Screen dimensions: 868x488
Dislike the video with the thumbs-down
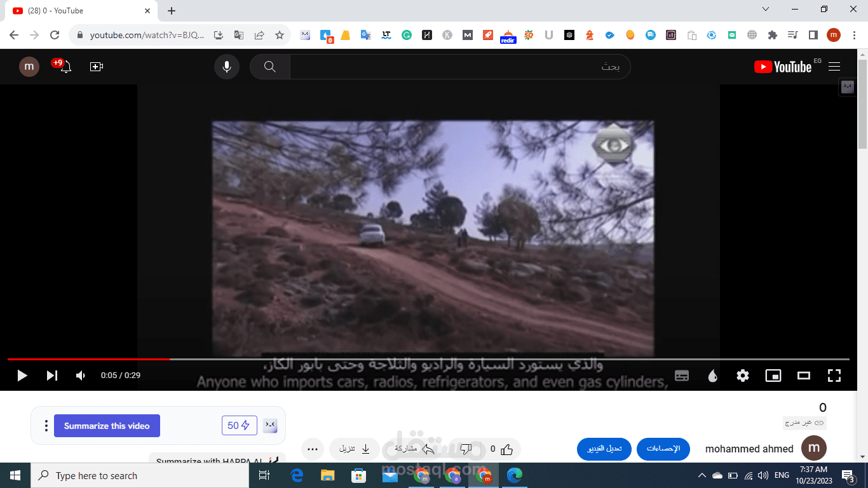(466, 449)
